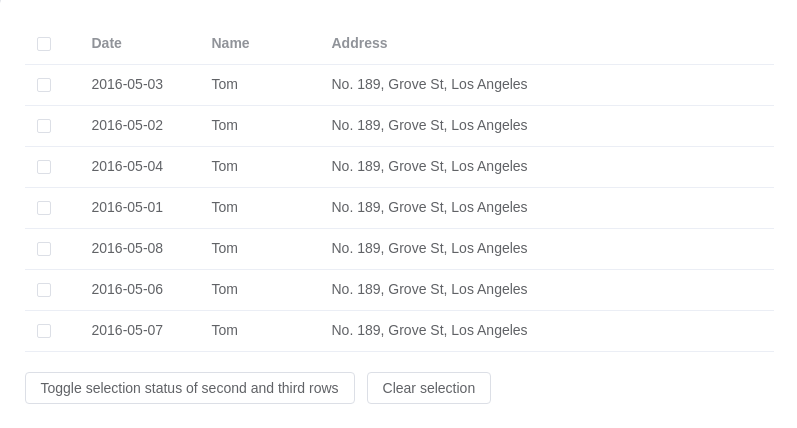Check the 2016-05-01 row checkbox
This screenshot has width=797, height=428.
[x=44, y=208]
